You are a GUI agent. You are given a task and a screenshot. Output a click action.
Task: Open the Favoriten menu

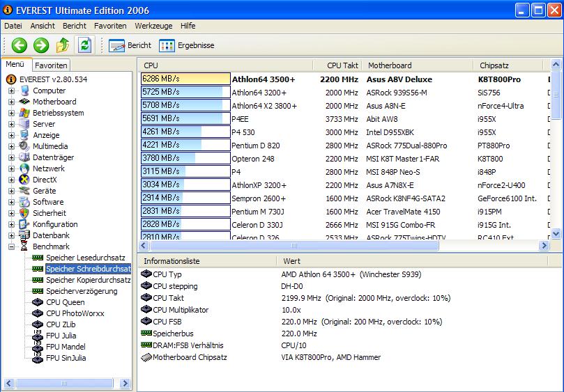[110, 26]
